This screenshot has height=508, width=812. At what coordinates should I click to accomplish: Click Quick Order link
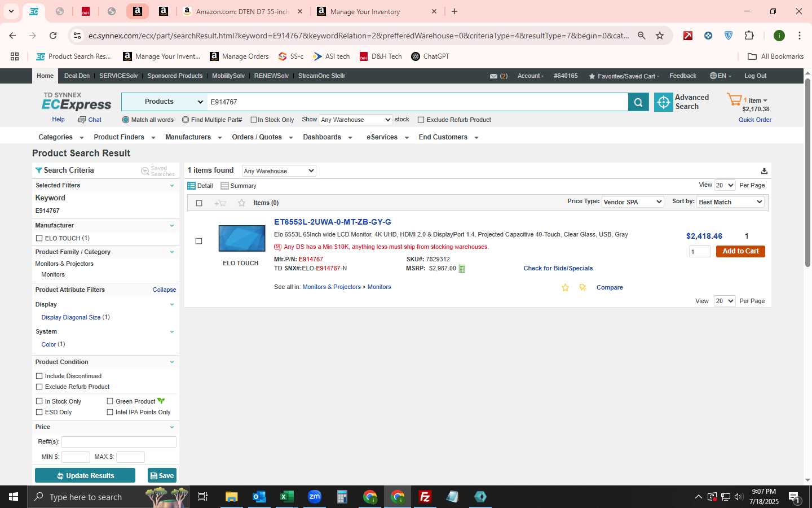755,120
